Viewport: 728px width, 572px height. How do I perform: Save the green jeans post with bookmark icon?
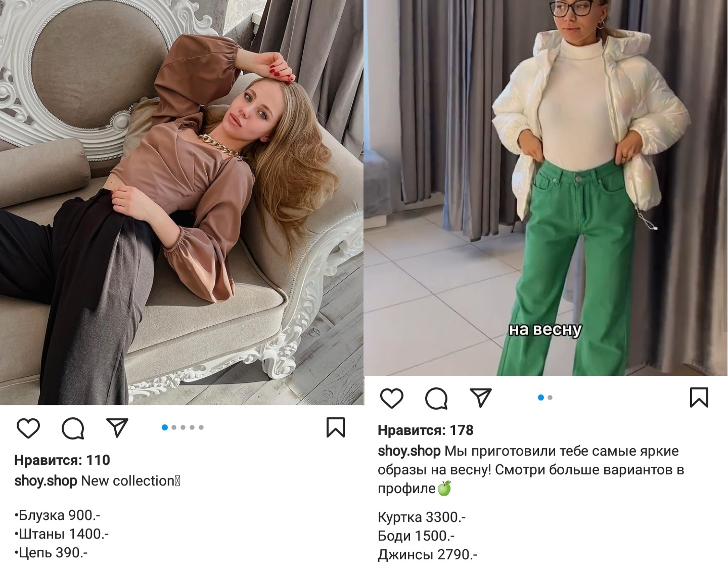[x=699, y=398]
